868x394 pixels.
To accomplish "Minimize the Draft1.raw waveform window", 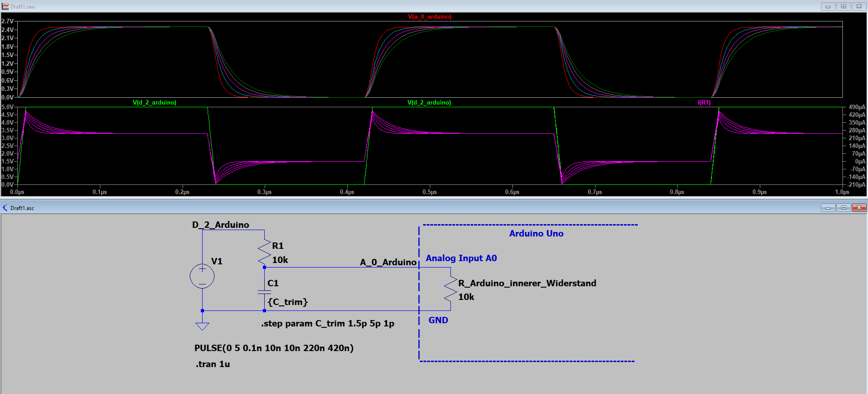I will click(x=827, y=6).
